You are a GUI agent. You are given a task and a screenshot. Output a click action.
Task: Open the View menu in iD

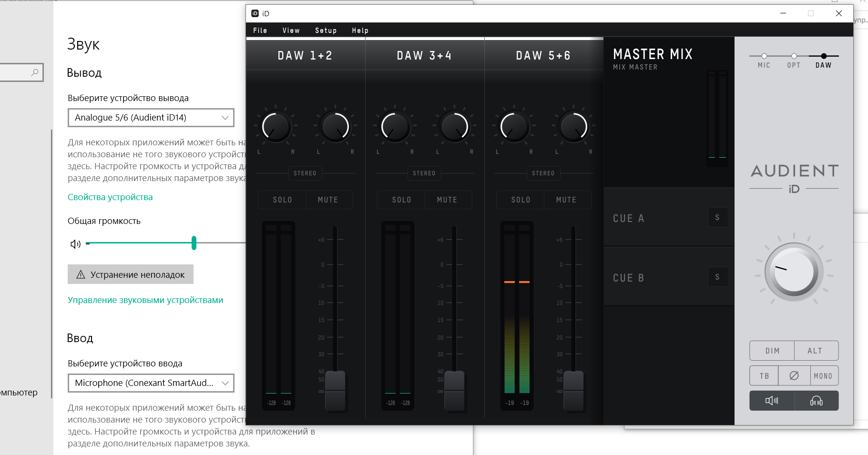[291, 30]
